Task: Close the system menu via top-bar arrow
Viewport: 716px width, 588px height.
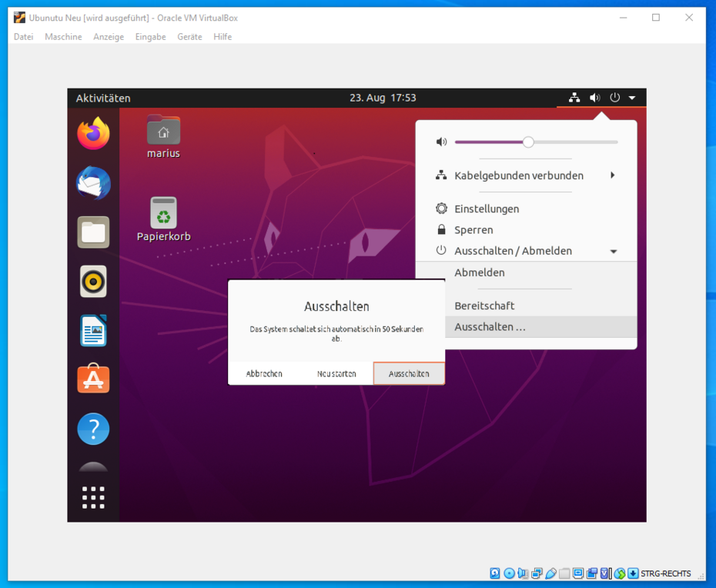Action: pos(632,98)
